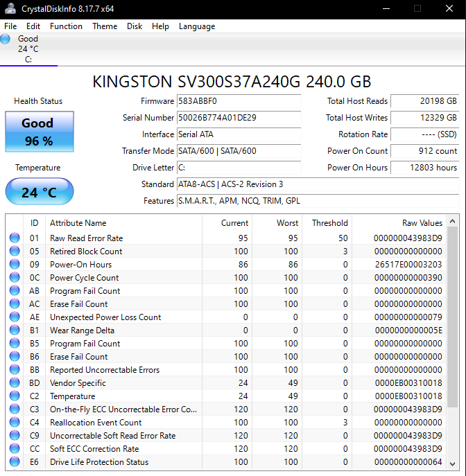Close the CrystalDiskInfo window
466x476 pixels.
tap(449, 8)
